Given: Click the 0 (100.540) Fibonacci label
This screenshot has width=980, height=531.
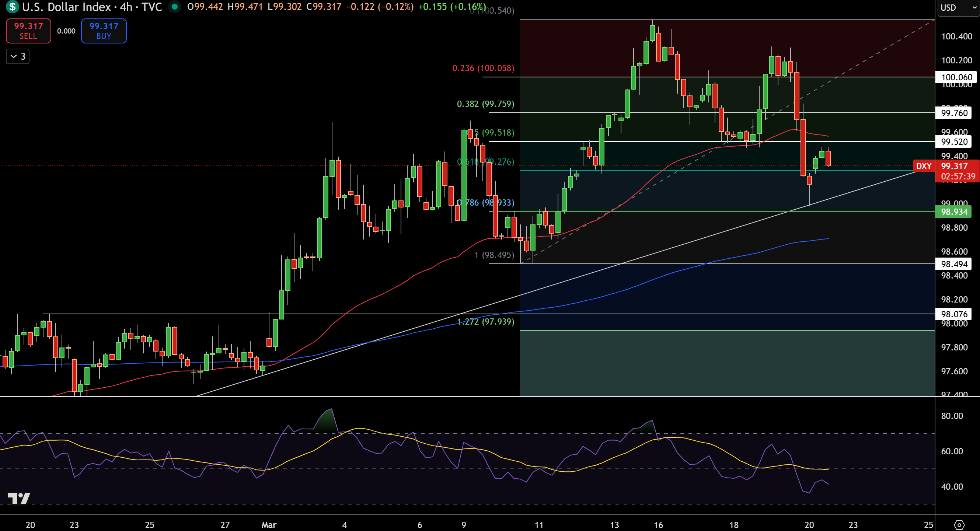Looking at the screenshot, I should point(492,11).
